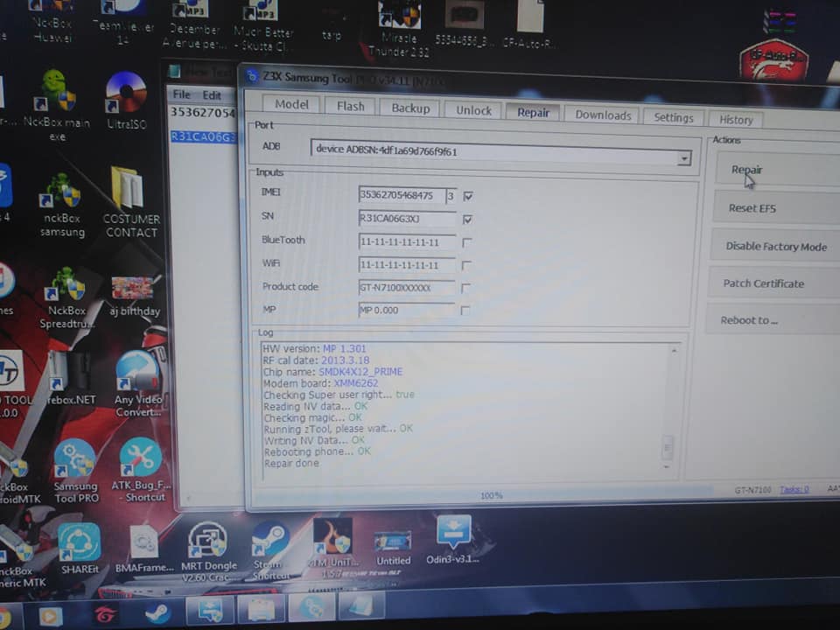Enable the BlueTooth checkbox

tap(467, 242)
